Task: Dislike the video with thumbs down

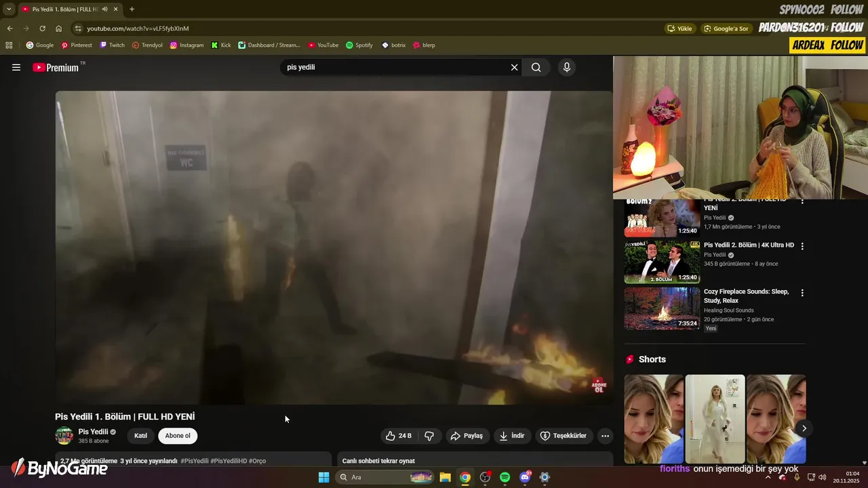Action: coord(429,436)
